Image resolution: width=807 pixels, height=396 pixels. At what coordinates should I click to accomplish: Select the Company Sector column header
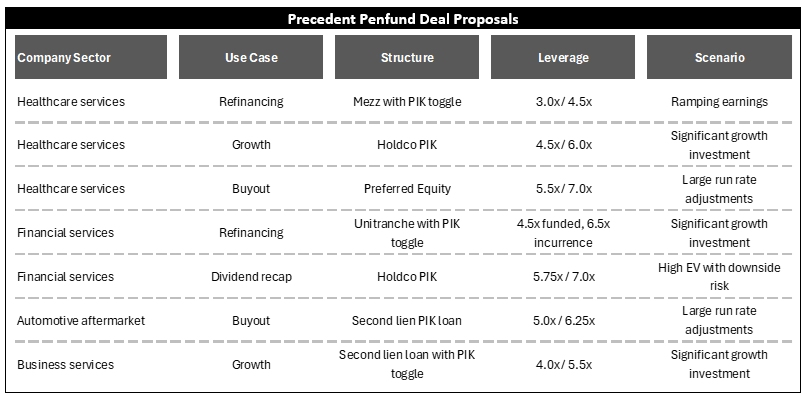[x=91, y=57]
